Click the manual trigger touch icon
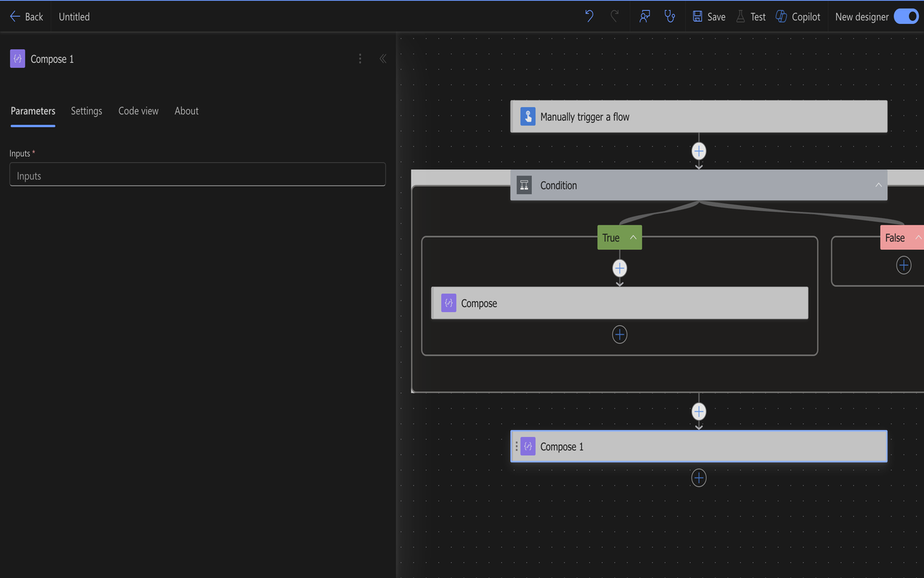924x578 pixels. pyautogui.click(x=528, y=116)
